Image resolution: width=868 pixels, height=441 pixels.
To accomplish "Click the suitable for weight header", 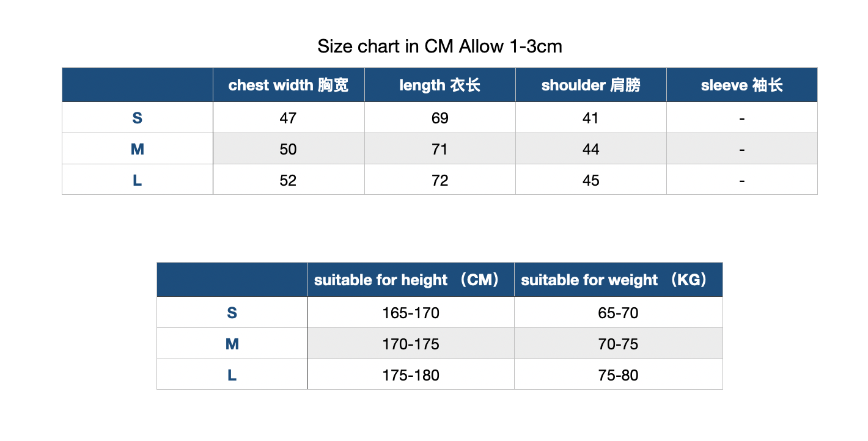I will point(619,280).
